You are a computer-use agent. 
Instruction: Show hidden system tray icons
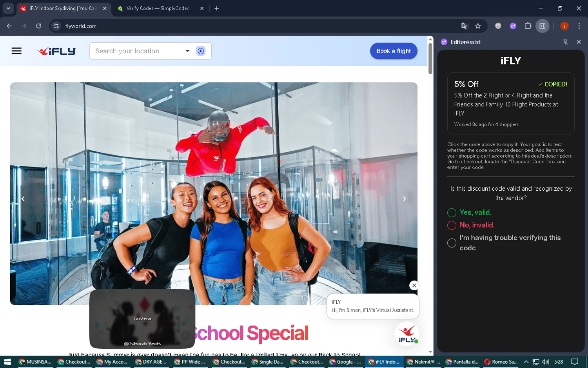pyautogui.click(x=526, y=362)
